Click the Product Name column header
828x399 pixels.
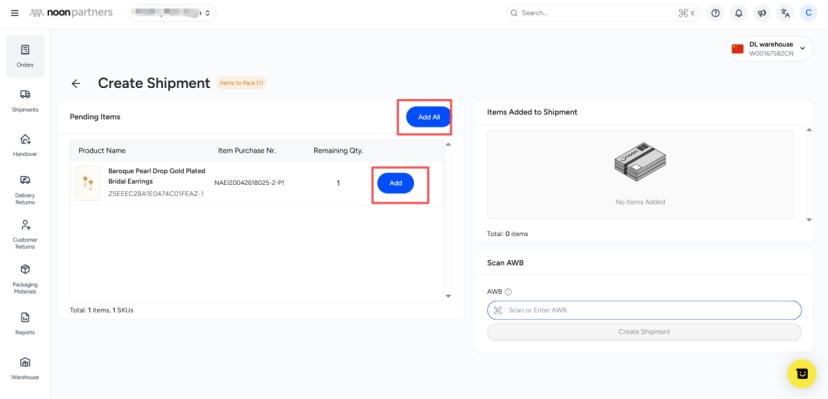102,150
